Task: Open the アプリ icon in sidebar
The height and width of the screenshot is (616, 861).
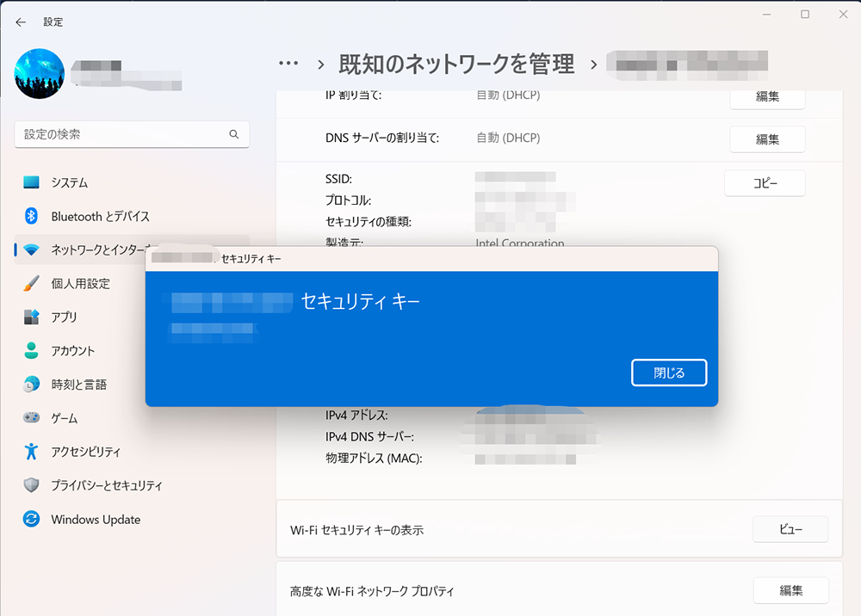Action: tap(32, 317)
